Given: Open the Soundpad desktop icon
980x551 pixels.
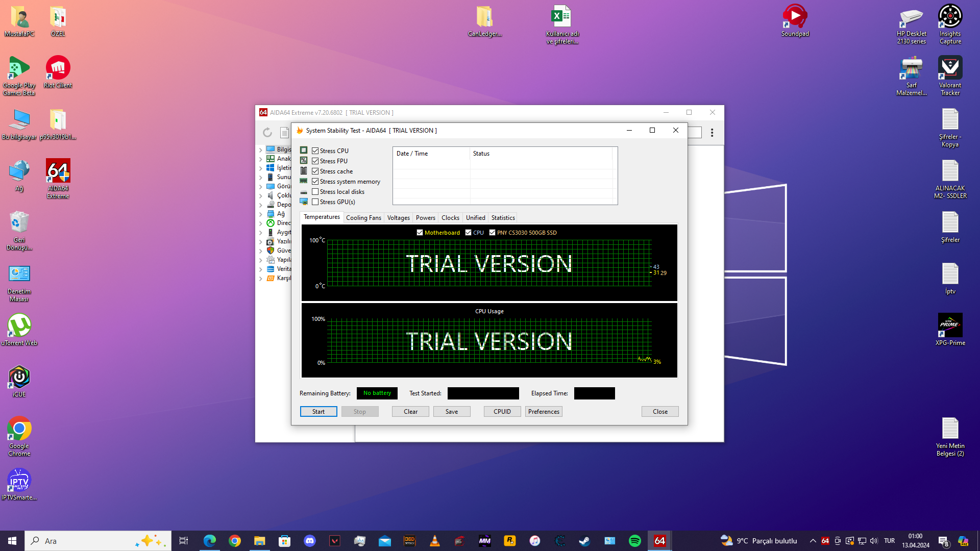Looking at the screenshot, I should 795,20.
